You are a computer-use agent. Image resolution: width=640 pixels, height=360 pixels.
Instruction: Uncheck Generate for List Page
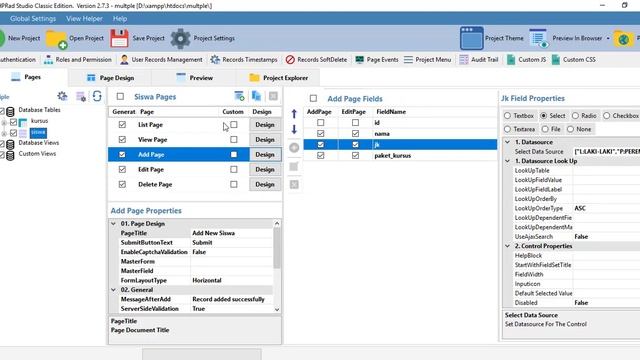pyautogui.click(x=122, y=124)
